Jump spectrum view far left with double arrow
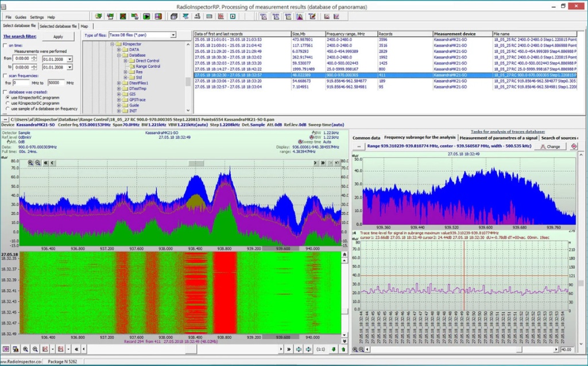The width and height of the screenshot is (588, 366). pos(44,163)
